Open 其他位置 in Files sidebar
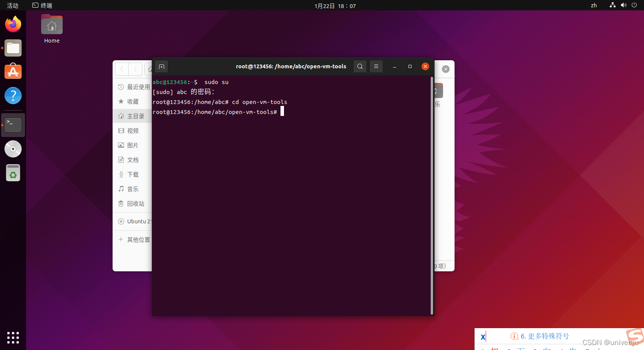 coord(133,240)
